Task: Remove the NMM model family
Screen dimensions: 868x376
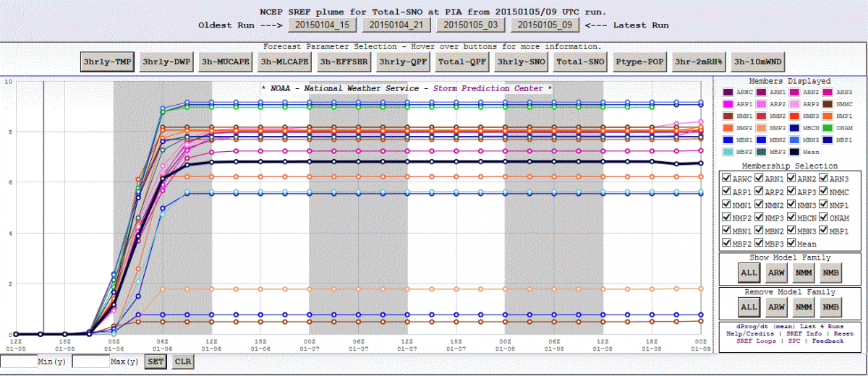Action: pos(804,307)
